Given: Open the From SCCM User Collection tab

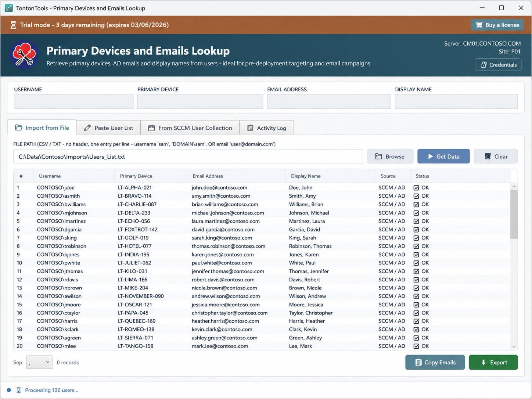Looking at the screenshot, I should [190, 128].
